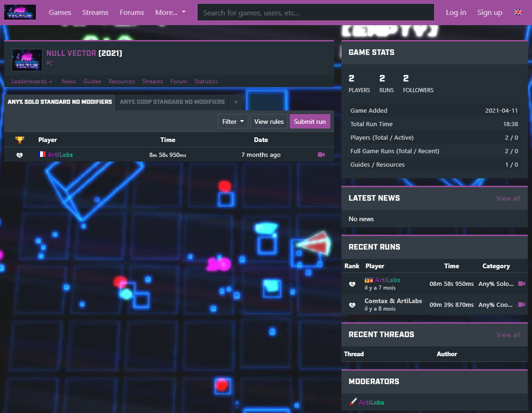View all recent threads
The image size is (532, 413).
[508, 335]
